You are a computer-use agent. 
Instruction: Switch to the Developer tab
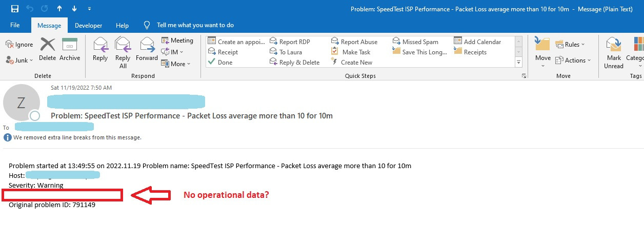click(x=88, y=25)
